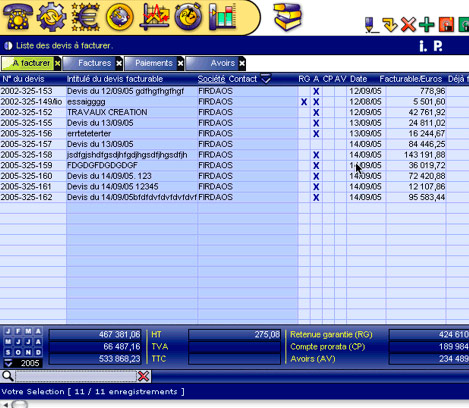
Task: Click amount 143 191,88
Action: pos(424,155)
